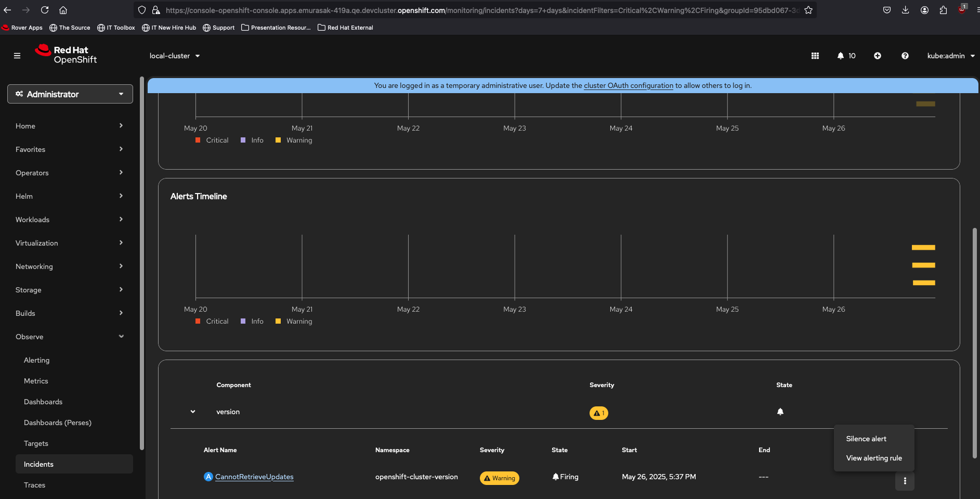Go to Alerting in the Observe section

tap(37, 360)
